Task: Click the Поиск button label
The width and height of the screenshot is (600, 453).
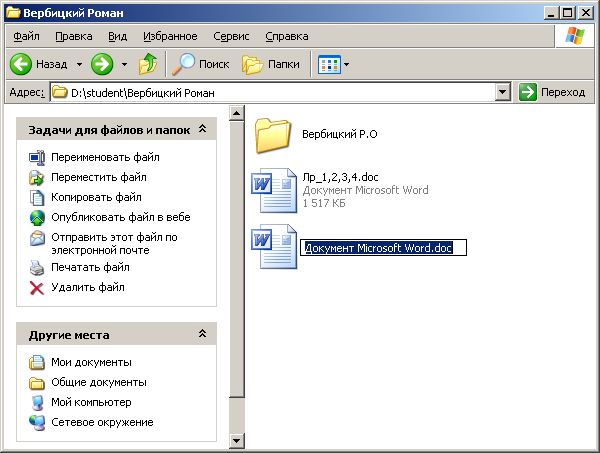Action: tap(214, 64)
